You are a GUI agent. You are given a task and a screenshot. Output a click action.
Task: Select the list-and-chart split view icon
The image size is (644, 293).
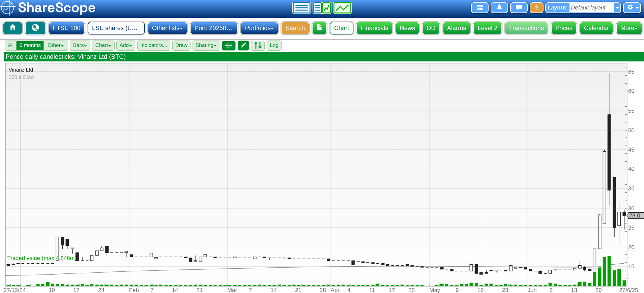(322, 8)
